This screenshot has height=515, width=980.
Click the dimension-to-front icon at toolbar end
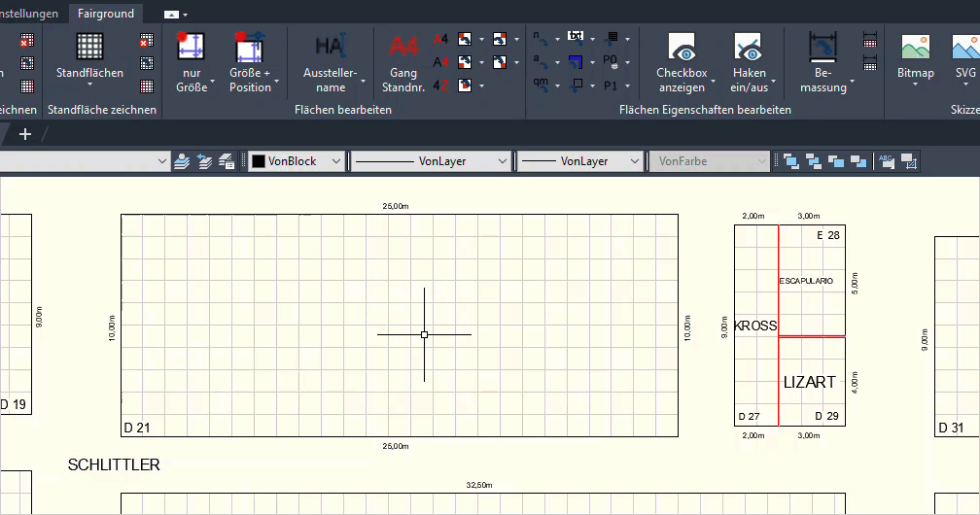pyautogui.click(x=909, y=161)
